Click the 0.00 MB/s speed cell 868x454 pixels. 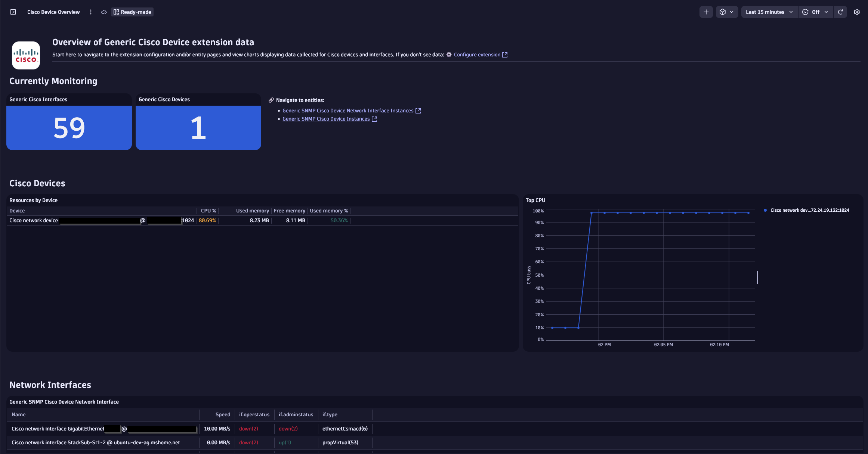[219, 442]
